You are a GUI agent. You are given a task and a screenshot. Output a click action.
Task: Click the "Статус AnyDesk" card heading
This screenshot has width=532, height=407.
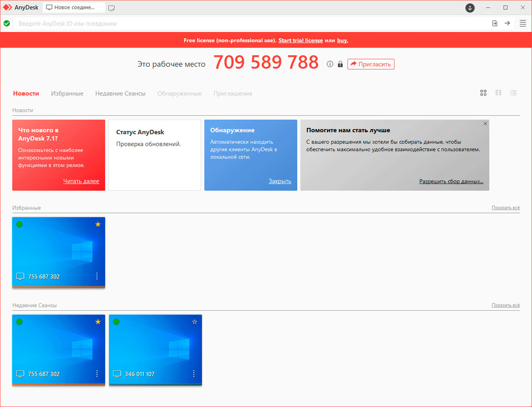click(x=140, y=132)
